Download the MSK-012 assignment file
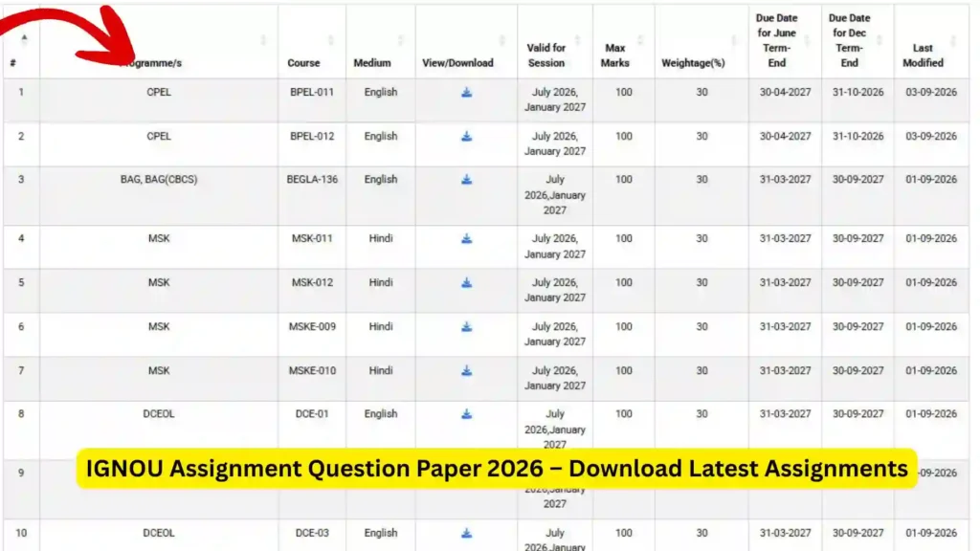980x551 pixels. coord(466,282)
